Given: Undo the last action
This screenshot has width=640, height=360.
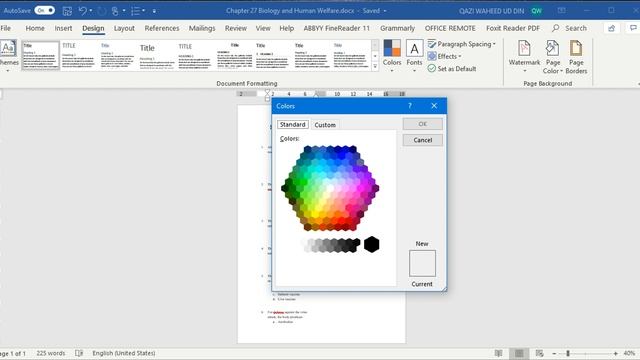Looking at the screenshot, I should (x=83, y=11).
